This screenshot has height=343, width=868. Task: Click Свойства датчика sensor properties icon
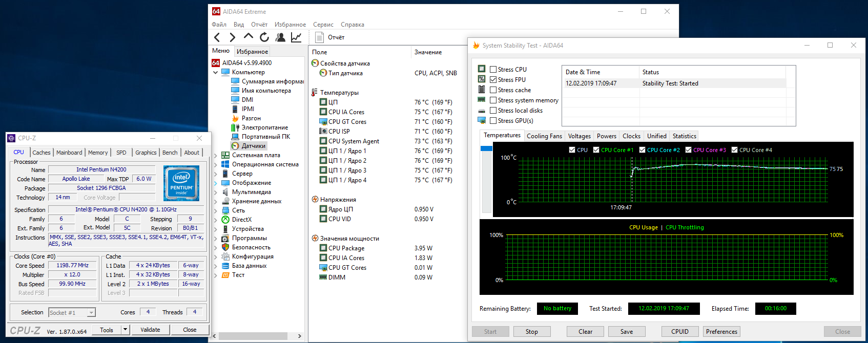click(315, 63)
